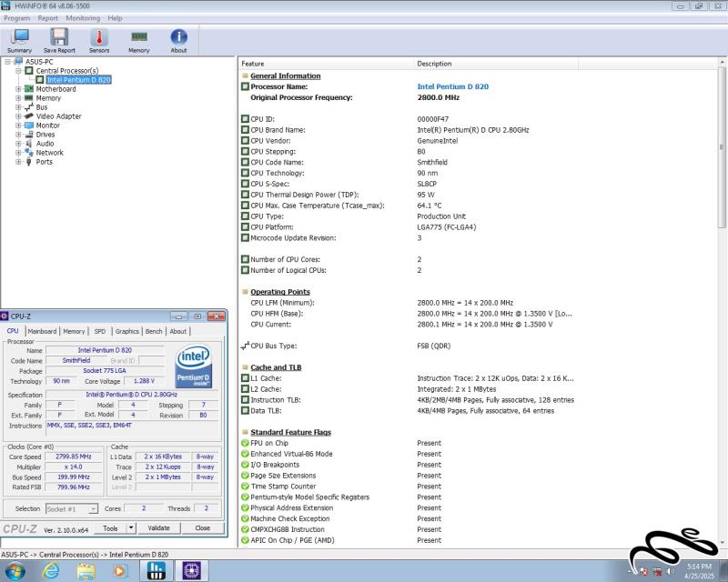Screen dimensions: 728x582
Task: Open the Memory toolbar icon
Action: [x=139, y=41]
